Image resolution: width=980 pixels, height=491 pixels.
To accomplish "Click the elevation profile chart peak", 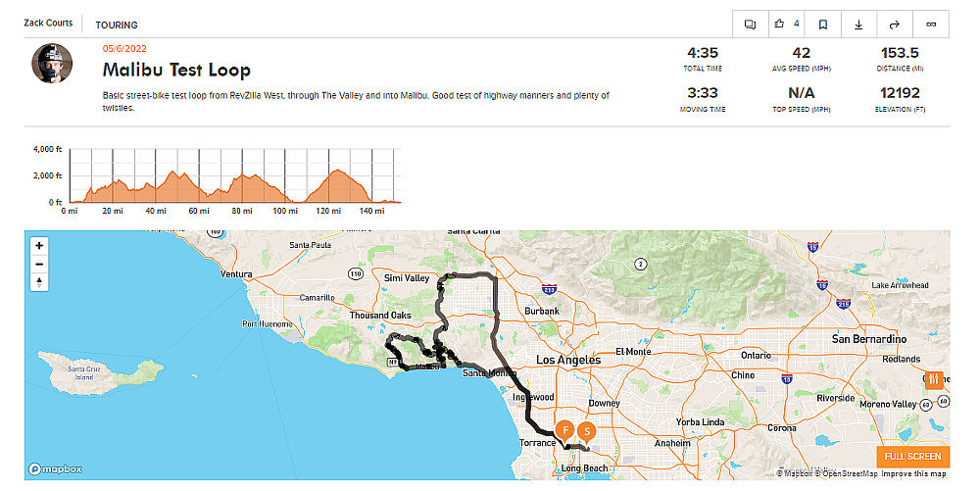I will pos(337,172).
